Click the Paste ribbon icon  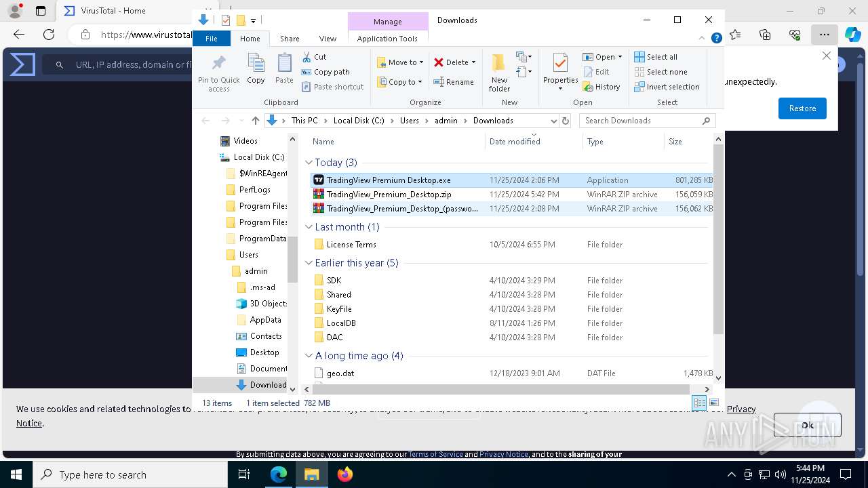(x=284, y=68)
